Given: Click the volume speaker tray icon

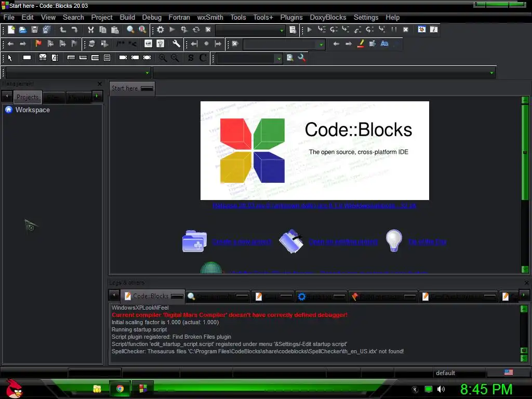Looking at the screenshot, I should [441, 389].
